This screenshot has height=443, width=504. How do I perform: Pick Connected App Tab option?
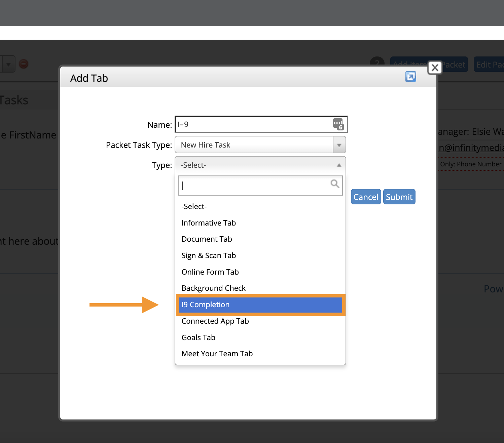[215, 321]
